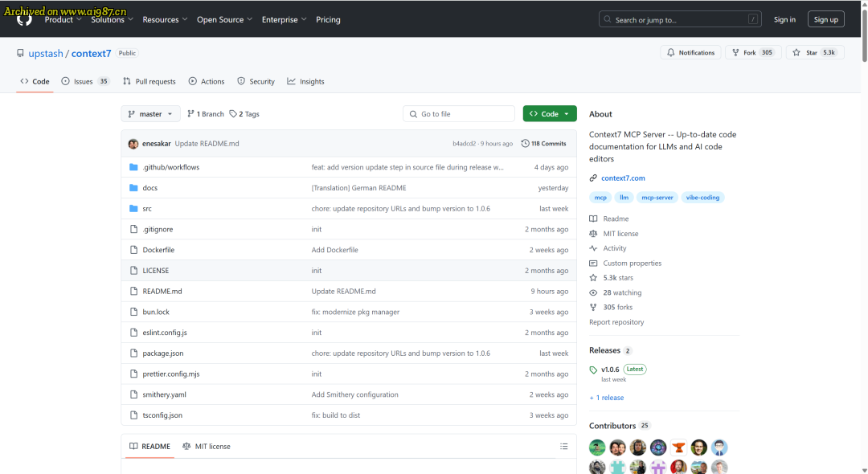Go to the Security tab
The image size is (868, 474).
[256, 81]
